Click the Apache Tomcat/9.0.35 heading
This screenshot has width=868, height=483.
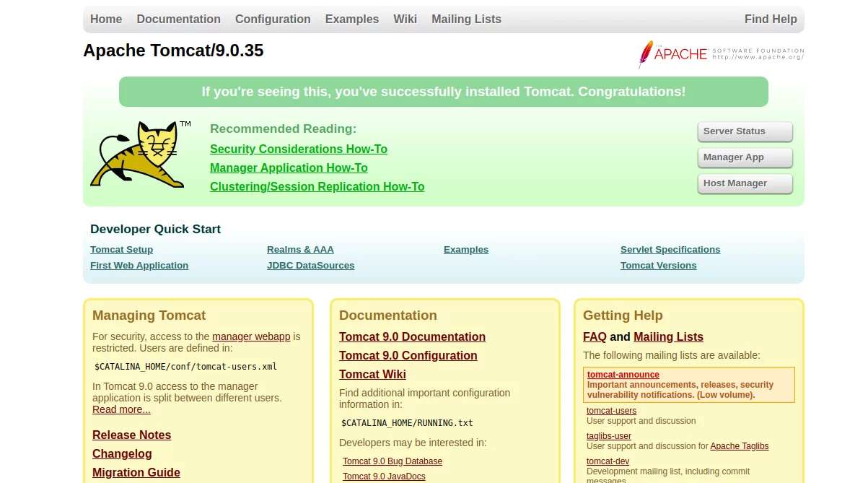tap(173, 51)
